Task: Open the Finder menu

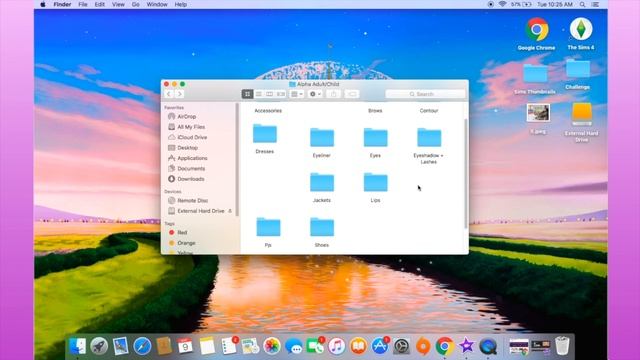Action: click(x=62, y=4)
